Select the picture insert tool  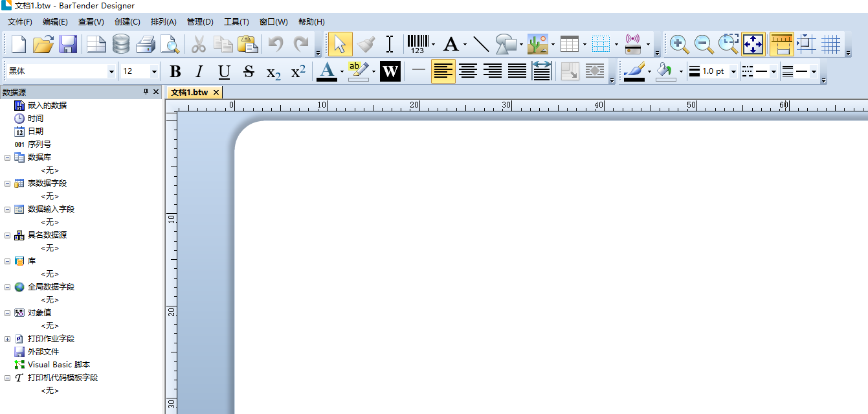537,45
